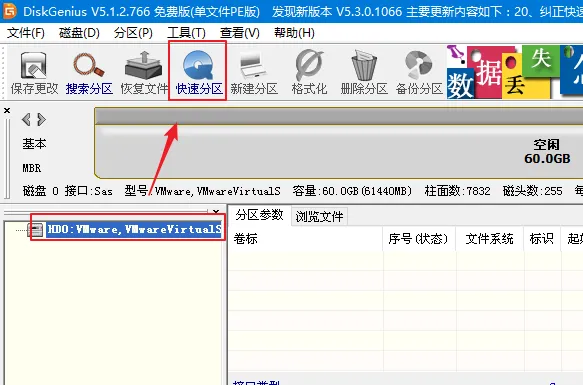Screen dimensions: 583x385
Task: Open the View (查看) menu
Action: [239, 33]
